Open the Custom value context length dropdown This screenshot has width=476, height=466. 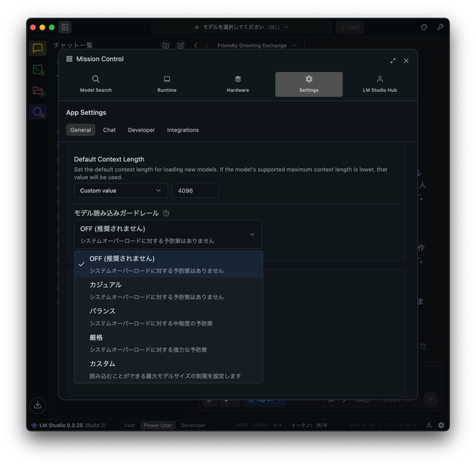coord(120,191)
